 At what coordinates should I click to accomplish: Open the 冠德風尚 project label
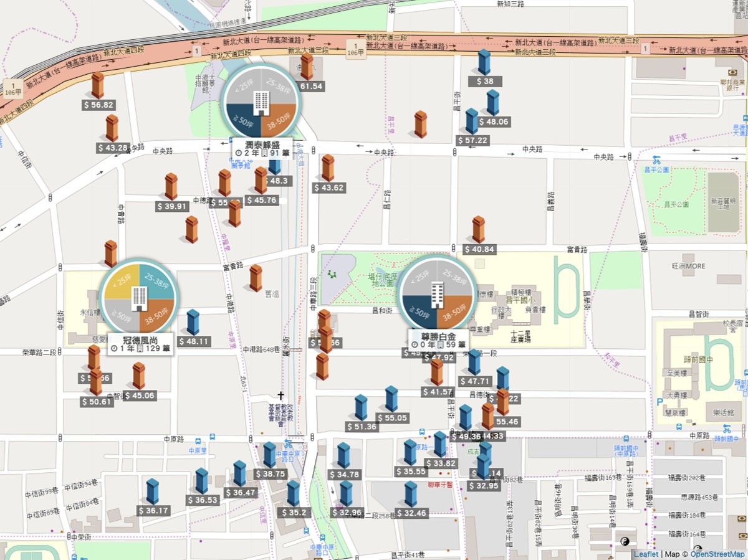(x=140, y=344)
